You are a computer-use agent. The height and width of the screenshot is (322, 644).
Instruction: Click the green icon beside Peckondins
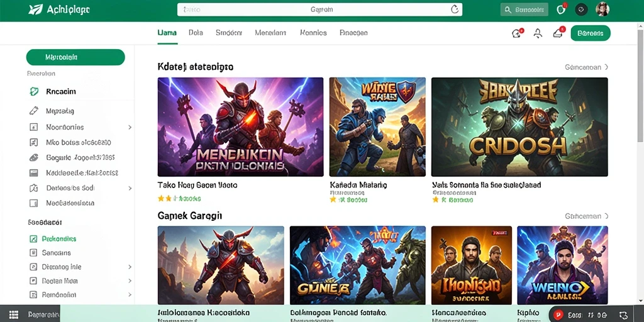click(34, 238)
